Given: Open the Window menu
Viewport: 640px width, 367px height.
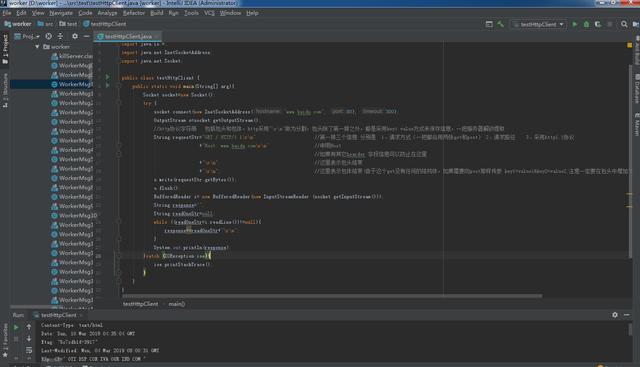Looking at the screenshot, I should pos(230,13).
